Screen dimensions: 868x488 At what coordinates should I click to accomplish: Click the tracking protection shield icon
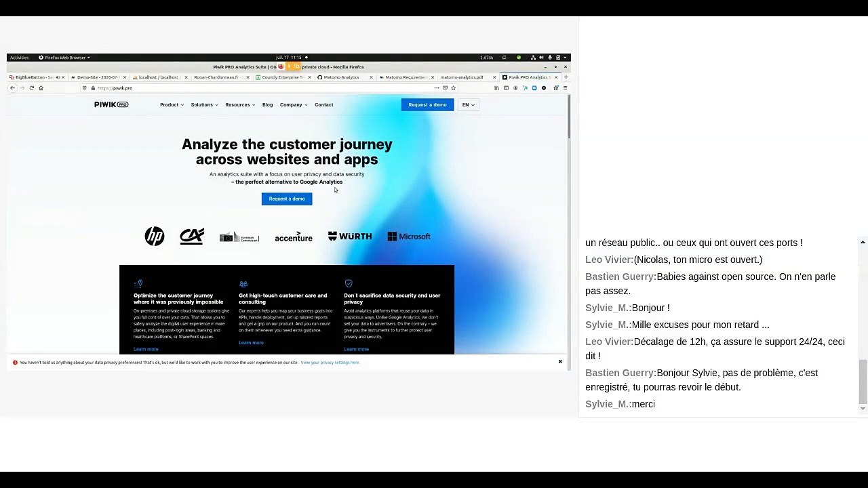tap(85, 88)
